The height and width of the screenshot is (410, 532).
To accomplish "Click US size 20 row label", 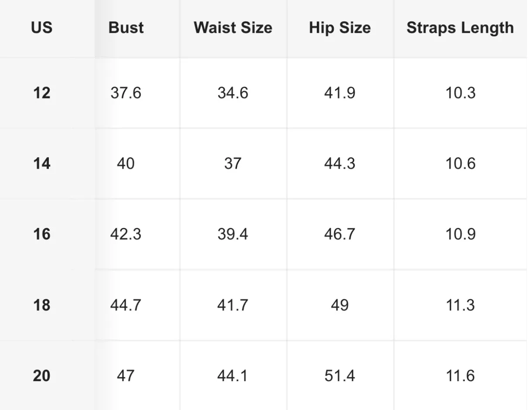I will pos(42,376).
